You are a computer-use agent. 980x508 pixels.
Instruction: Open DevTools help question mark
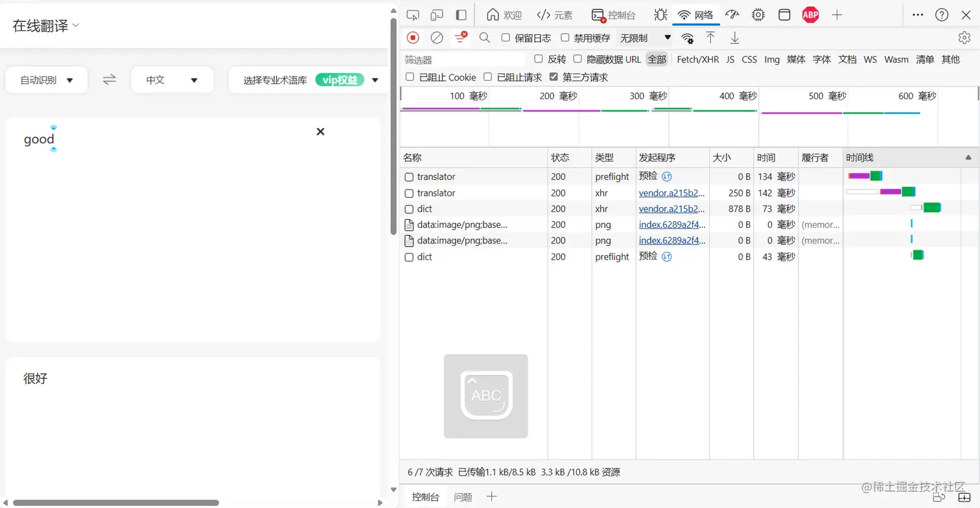(x=942, y=15)
